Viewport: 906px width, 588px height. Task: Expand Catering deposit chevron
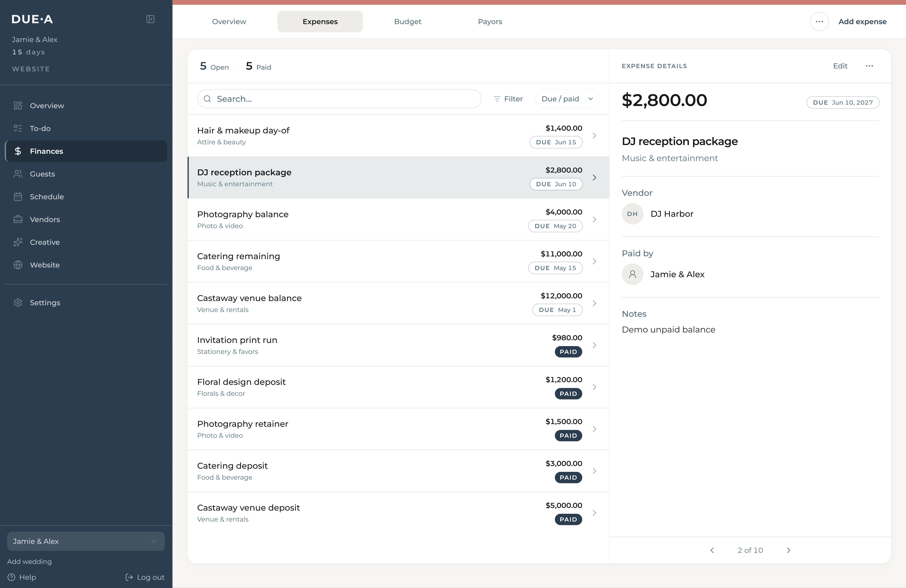point(594,471)
